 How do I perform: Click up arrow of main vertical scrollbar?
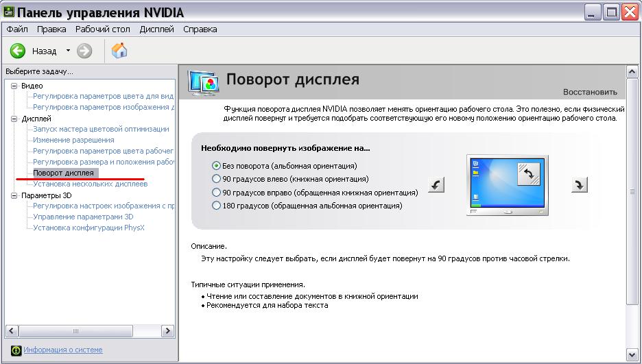pyautogui.click(x=632, y=72)
